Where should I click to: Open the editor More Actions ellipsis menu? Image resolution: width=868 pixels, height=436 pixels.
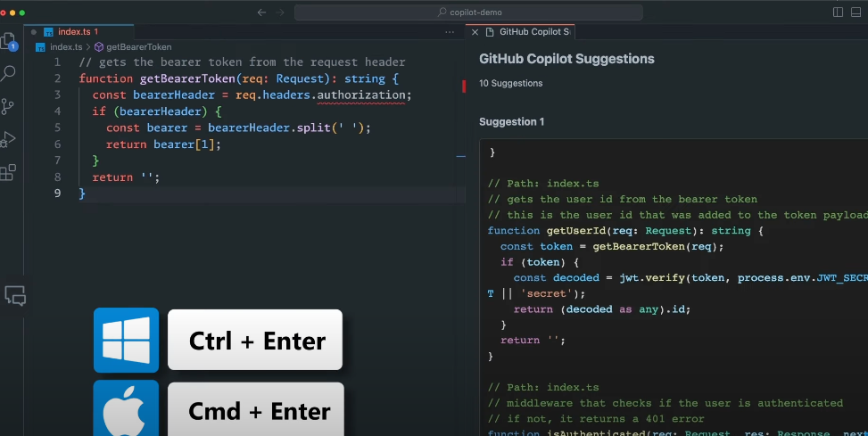[450, 32]
